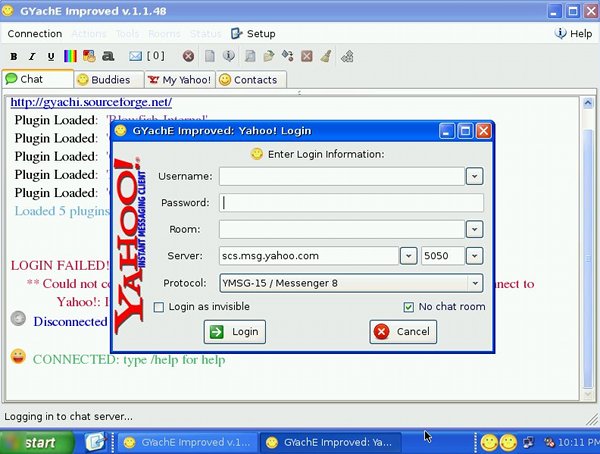Image resolution: width=600 pixels, height=454 pixels.
Task: Click the tray icon next to the clock
Action: [x=549, y=443]
